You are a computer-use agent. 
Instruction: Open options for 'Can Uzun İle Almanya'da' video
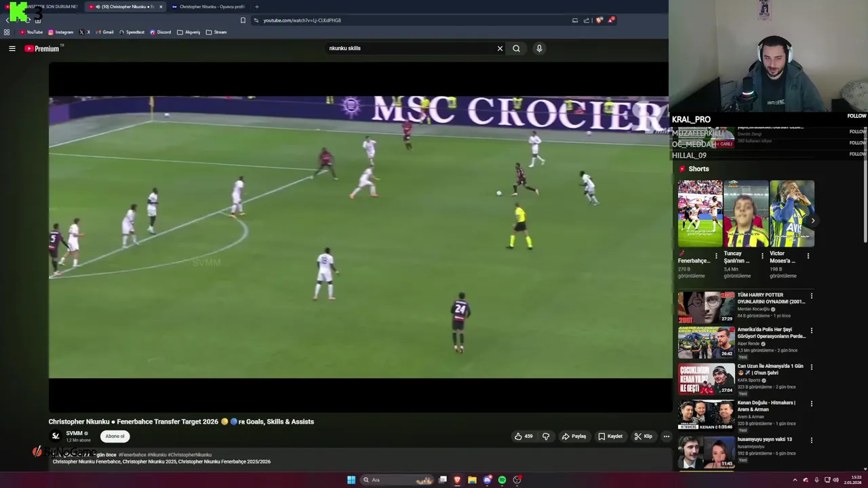coord(811,367)
